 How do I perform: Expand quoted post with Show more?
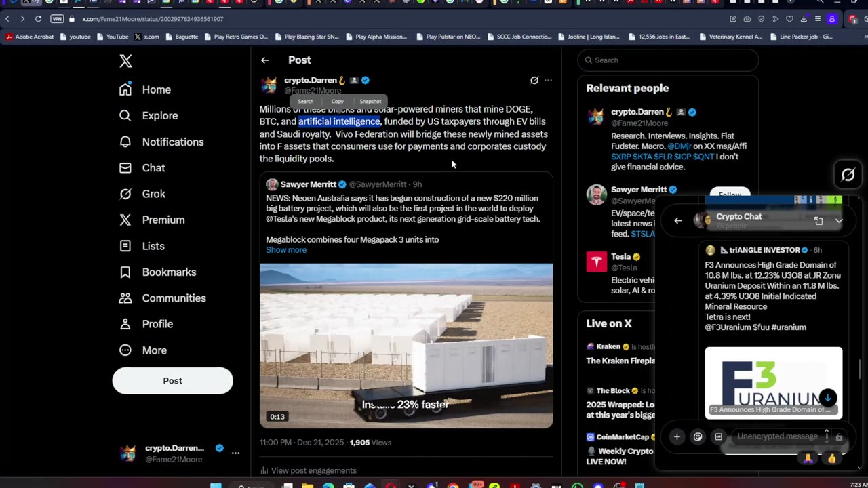coord(286,250)
